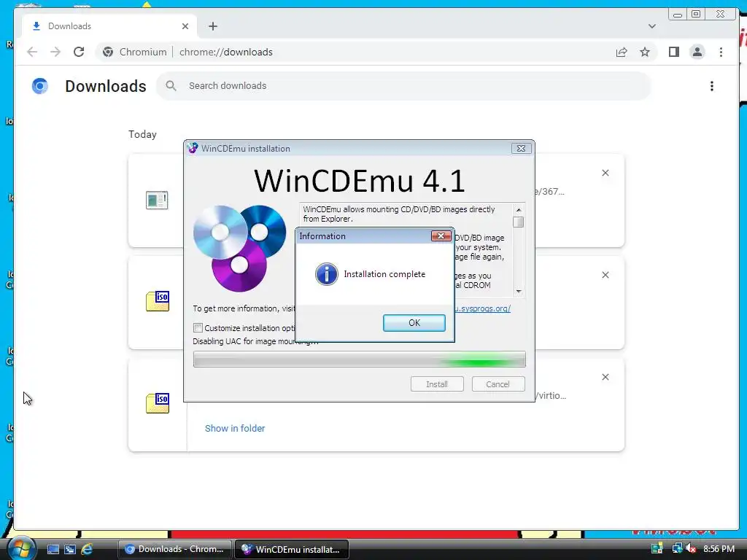This screenshot has width=747, height=560.
Task: Close the Downloads tab
Action: [185, 26]
